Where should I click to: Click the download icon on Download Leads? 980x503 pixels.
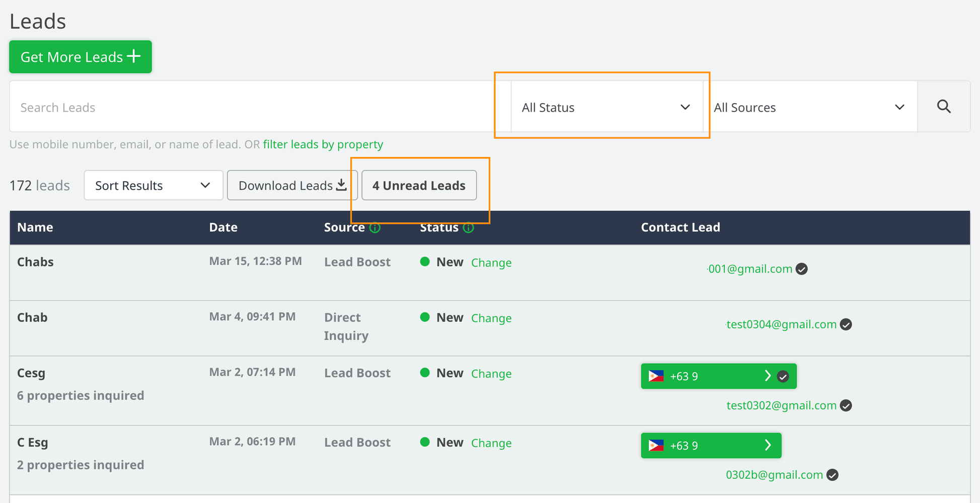340,185
